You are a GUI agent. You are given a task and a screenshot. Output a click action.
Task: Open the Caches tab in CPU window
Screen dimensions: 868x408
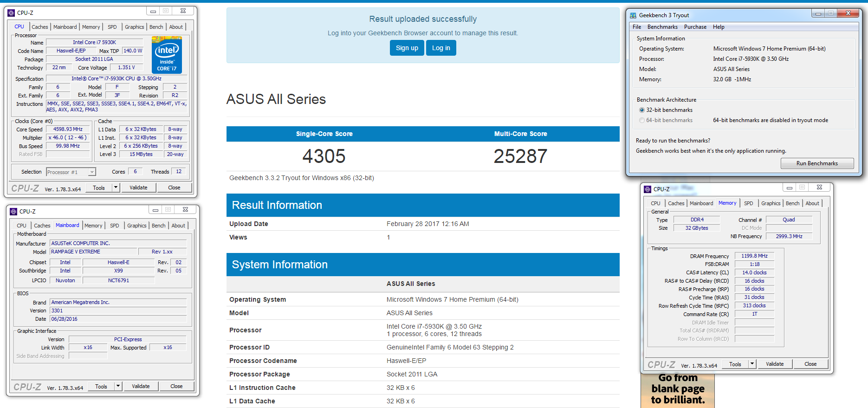(x=40, y=27)
